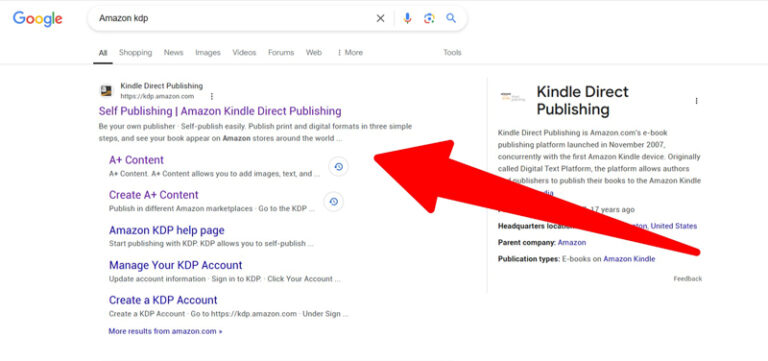Switch to Shopping tab
This screenshot has height=361, width=768.
click(x=135, y=52)
